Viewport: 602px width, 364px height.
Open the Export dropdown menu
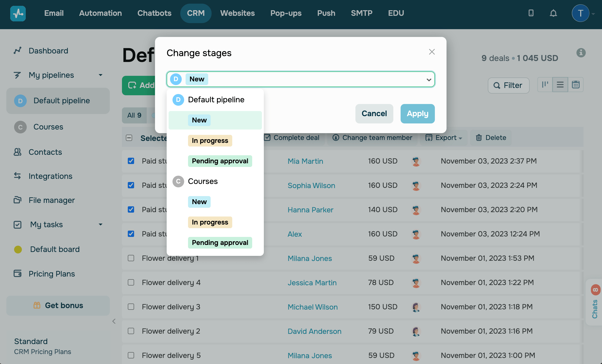444,138
